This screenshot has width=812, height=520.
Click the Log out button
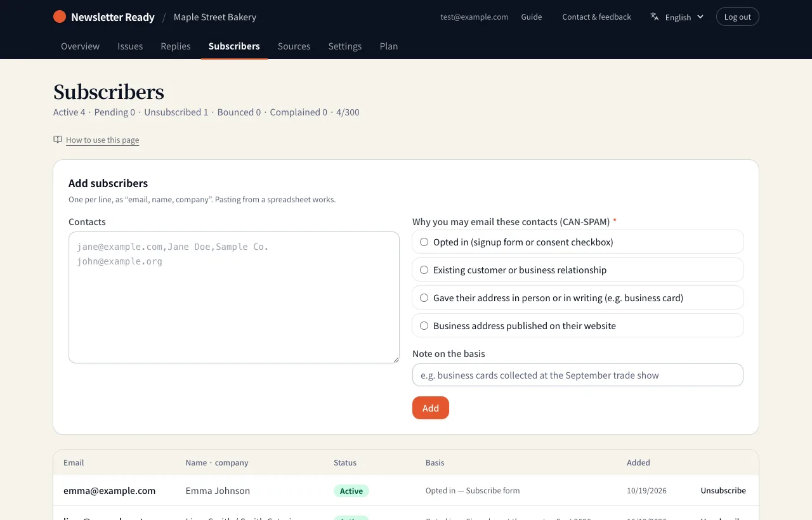coord(737,17)
